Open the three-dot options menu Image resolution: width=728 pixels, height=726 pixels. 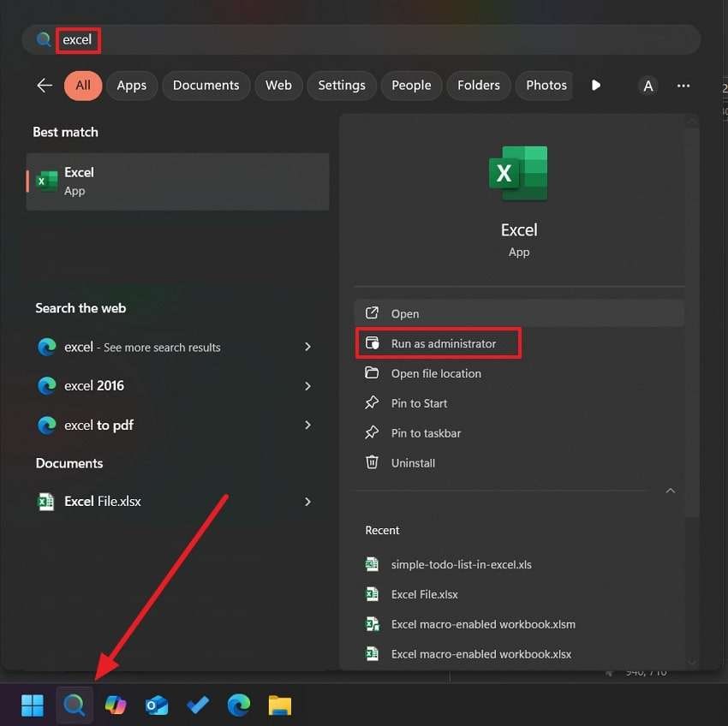click(x=683, y=86)
